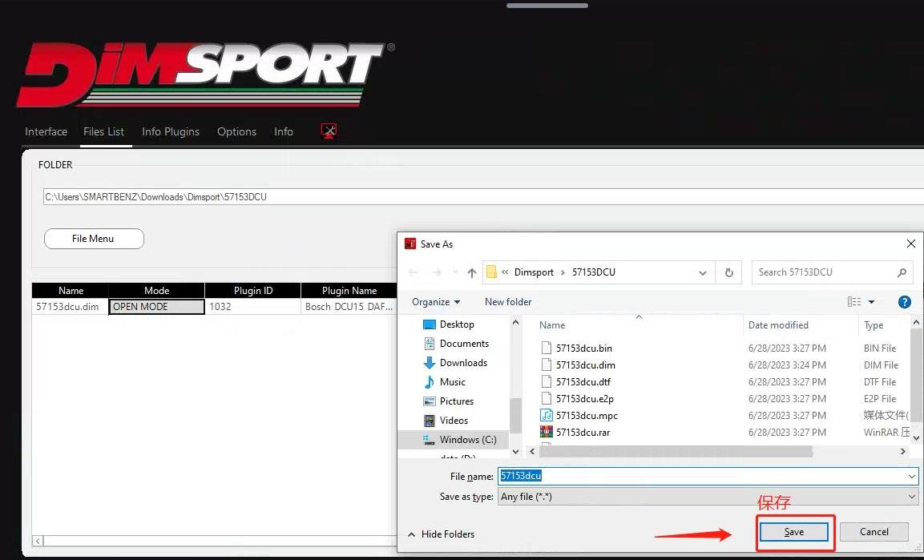924x560 pixels.
Task: Change the file view layout icon
Action: pyautogui.click(x=853, y=302)
